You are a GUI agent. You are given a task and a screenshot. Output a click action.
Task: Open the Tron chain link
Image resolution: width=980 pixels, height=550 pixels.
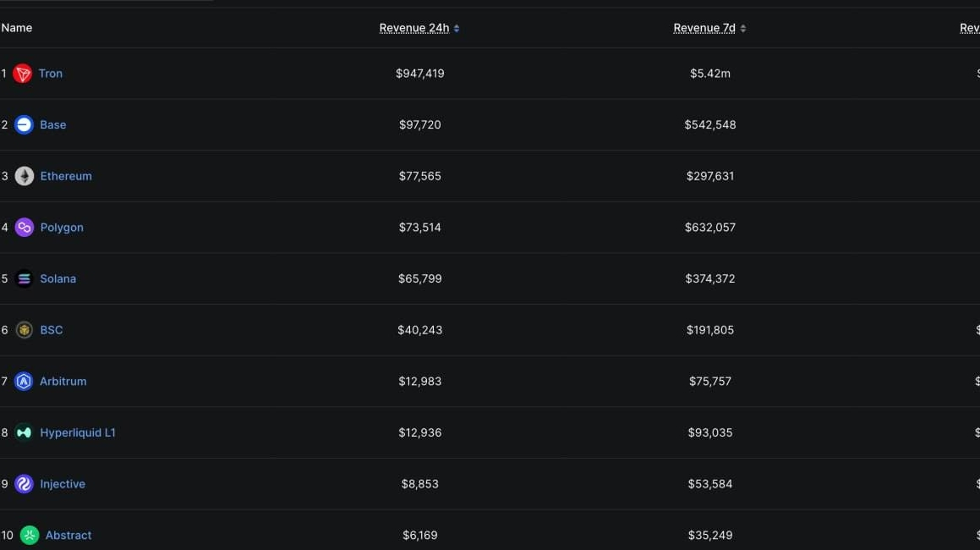pyautogui.click(x=51, y=74)
